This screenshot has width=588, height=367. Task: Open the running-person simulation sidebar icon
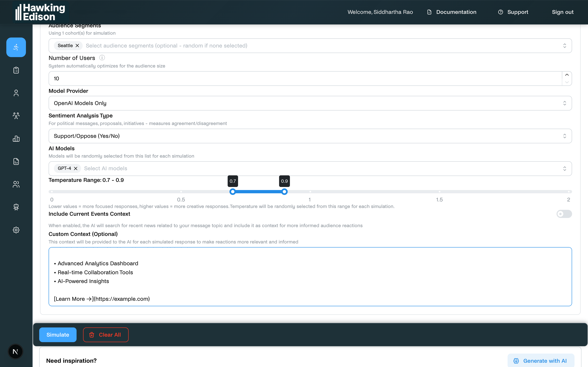click(16, 47)
